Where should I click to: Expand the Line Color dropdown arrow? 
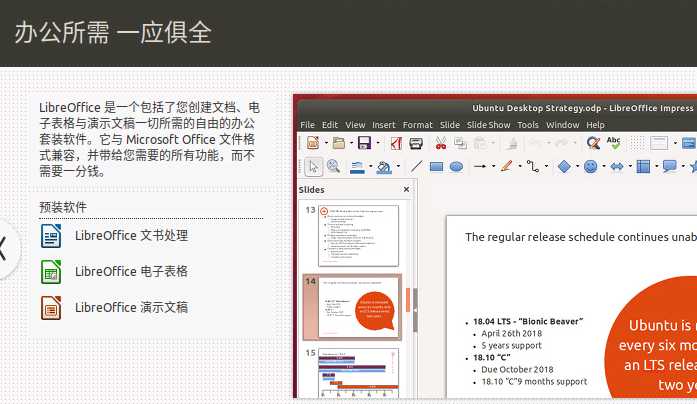tap(371, 167)
